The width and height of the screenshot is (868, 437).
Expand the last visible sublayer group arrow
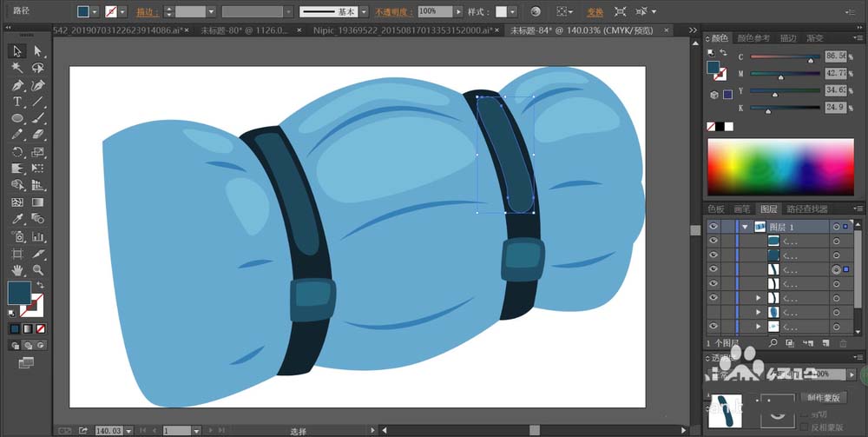[759, 328]
